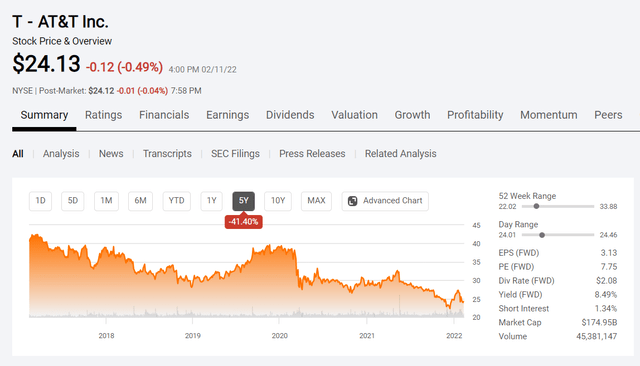Open the Advanced Chart expand icon
Image resolution: width=640 pixels, height=366 pixels.
point(352,201)
